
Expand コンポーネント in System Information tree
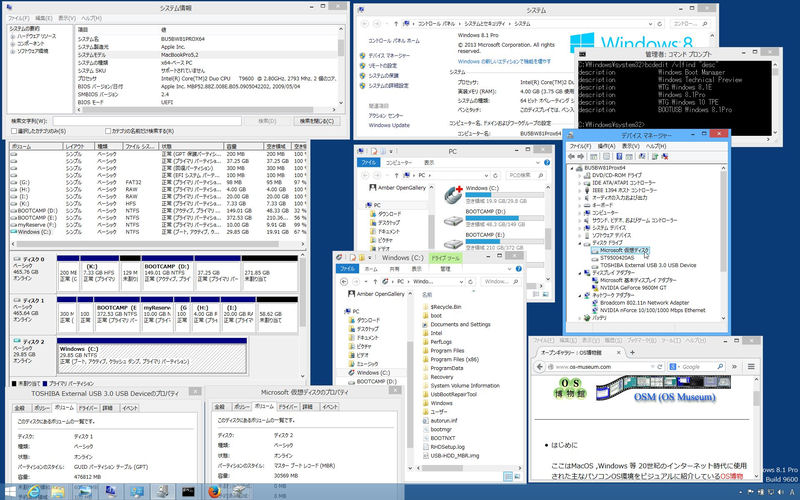click(x=13, y=44)
